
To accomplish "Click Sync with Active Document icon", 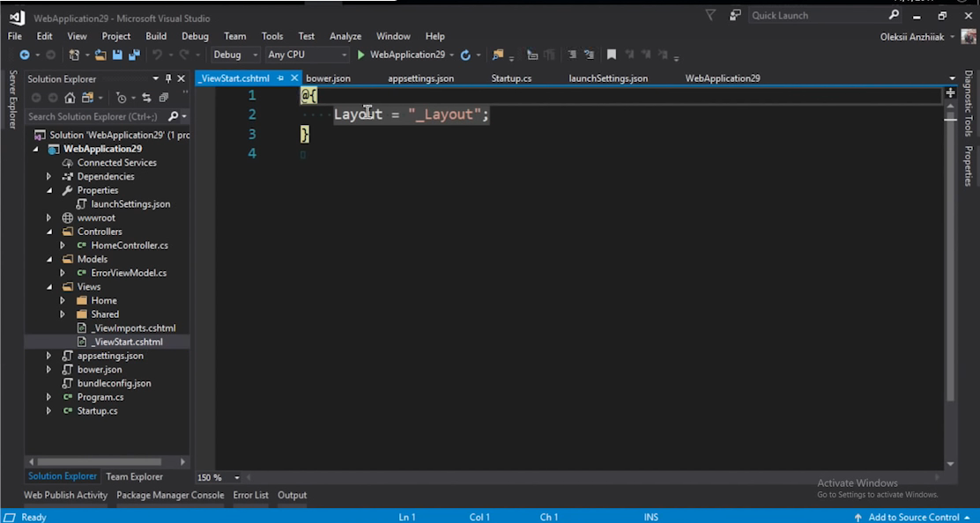I will point(146,98).
